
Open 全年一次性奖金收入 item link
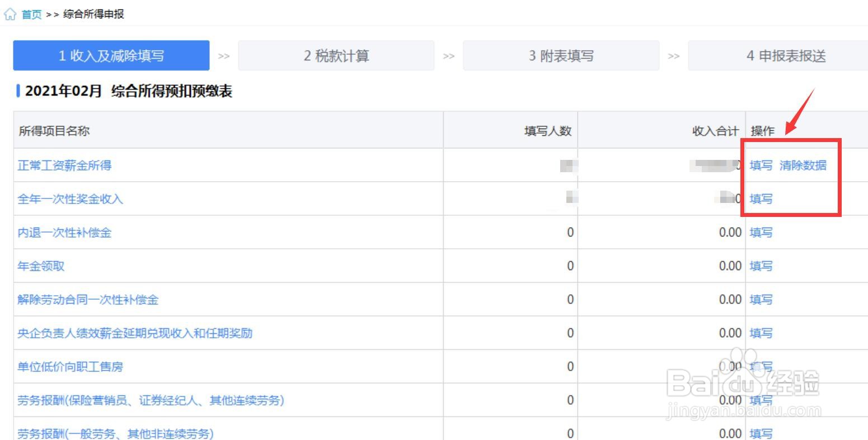(x=70, y=198)
